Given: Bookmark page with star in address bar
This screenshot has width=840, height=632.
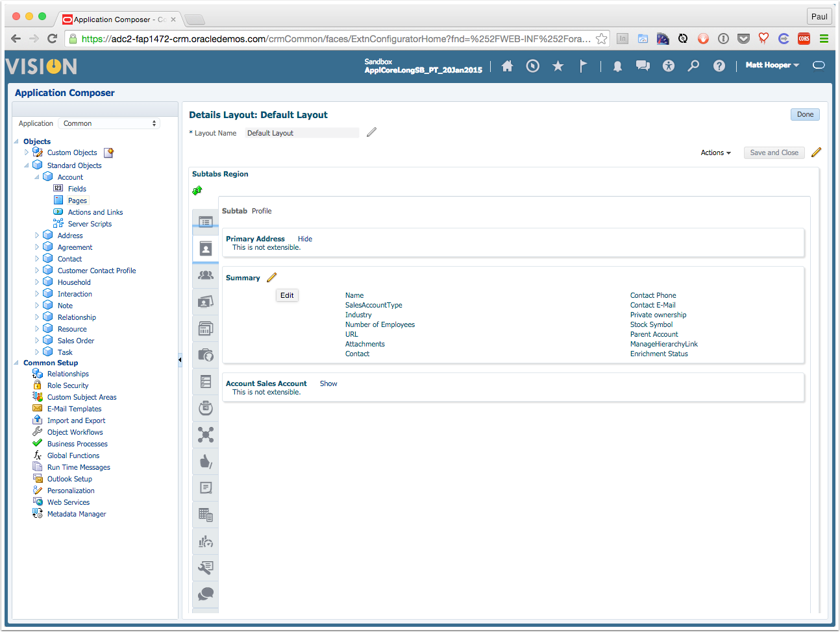Looking at the screenshot, I should pyautogui.click(x=602, y=39).
